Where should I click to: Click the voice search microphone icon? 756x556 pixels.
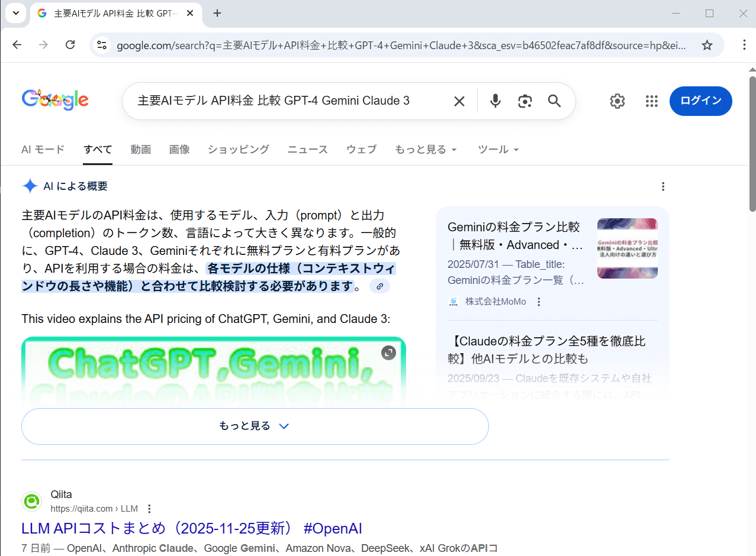click(496, 101)
